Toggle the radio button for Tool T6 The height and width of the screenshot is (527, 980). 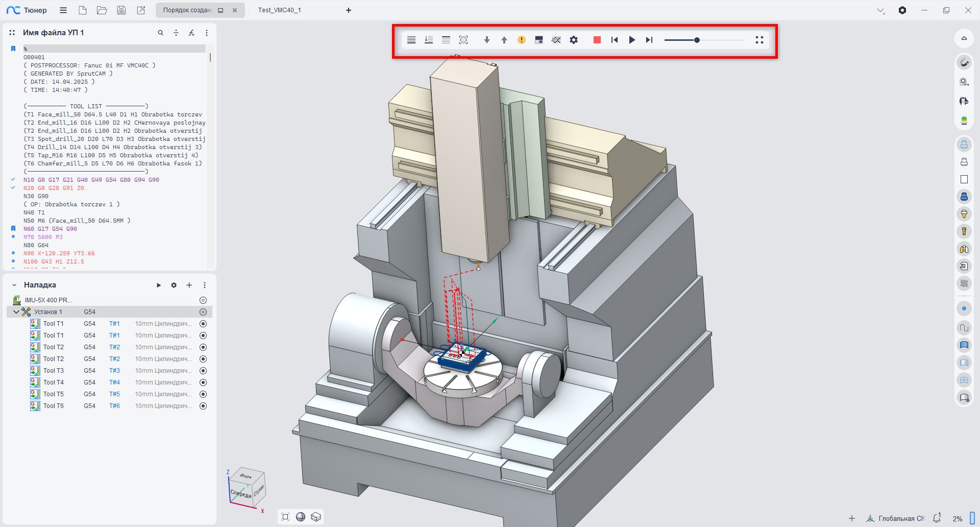pyautogui.click(x=203, y=406)
